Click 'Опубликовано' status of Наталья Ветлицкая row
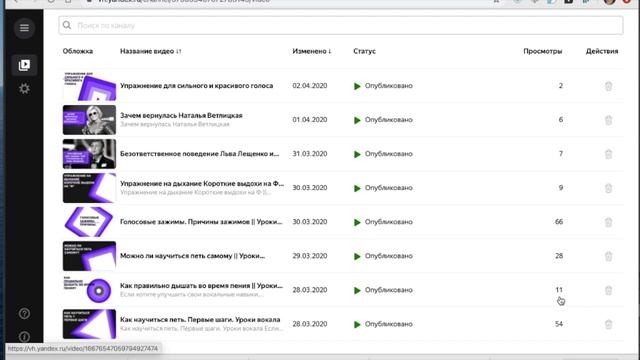640x360 pixels. (389, 120)
